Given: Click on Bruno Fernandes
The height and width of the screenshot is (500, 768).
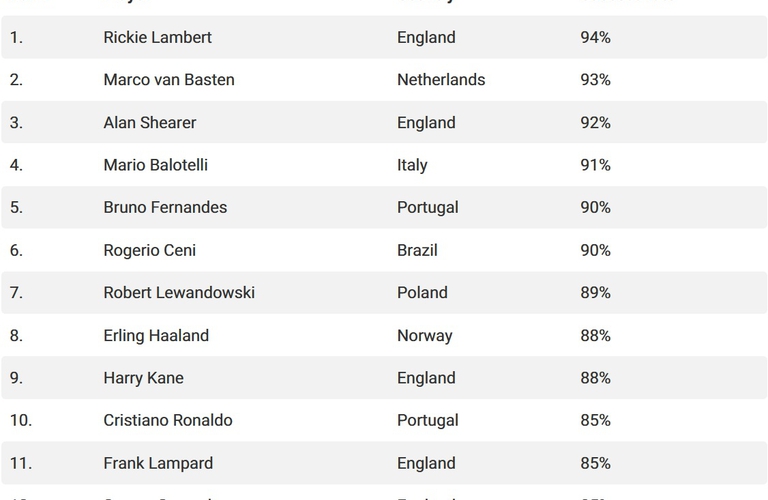Looking at the screenshot, I should coord(165,208).
